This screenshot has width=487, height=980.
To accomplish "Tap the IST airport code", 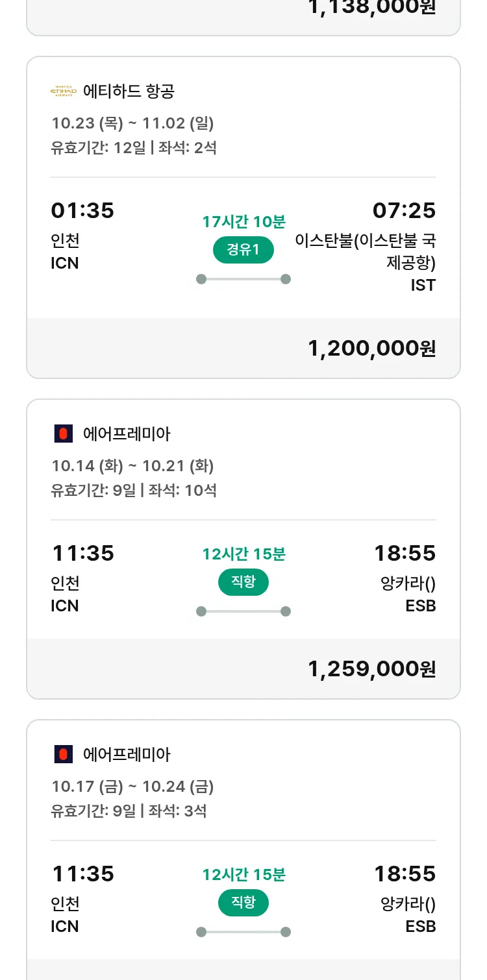I will pos(423,286).
